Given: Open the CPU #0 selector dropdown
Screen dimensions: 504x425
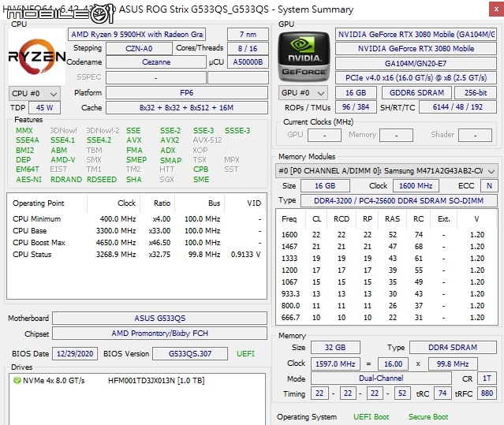Looking at the screenshot, I should [x=35, y=94].
